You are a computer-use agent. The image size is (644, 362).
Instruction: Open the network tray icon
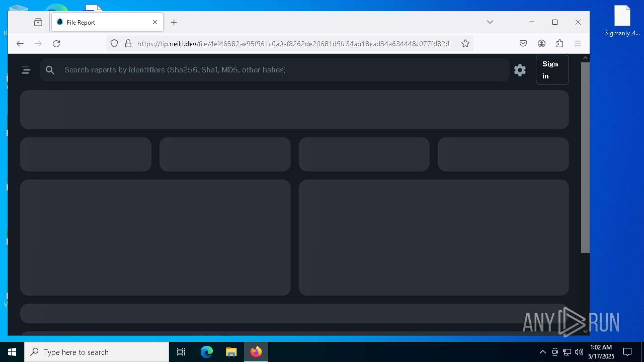click(567, 352)
